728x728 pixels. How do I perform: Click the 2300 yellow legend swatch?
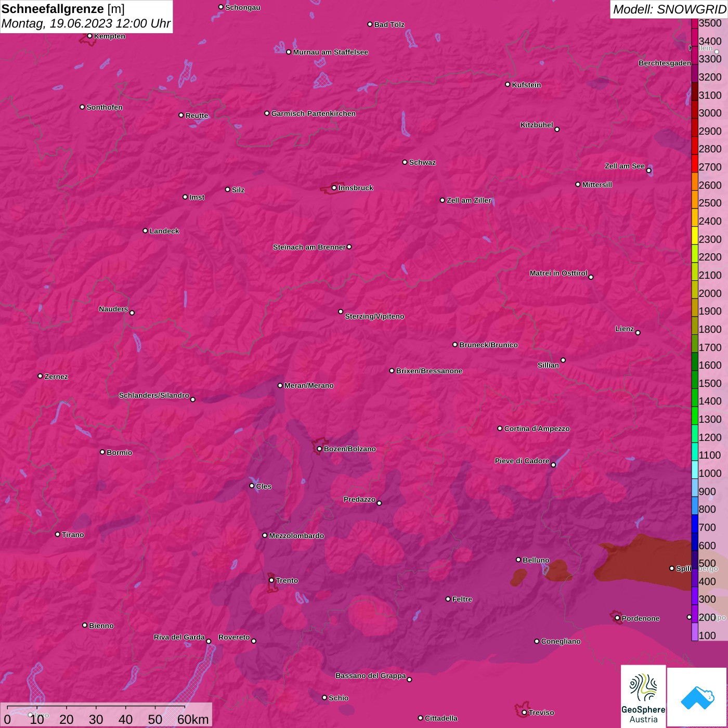tap(695, 236)
